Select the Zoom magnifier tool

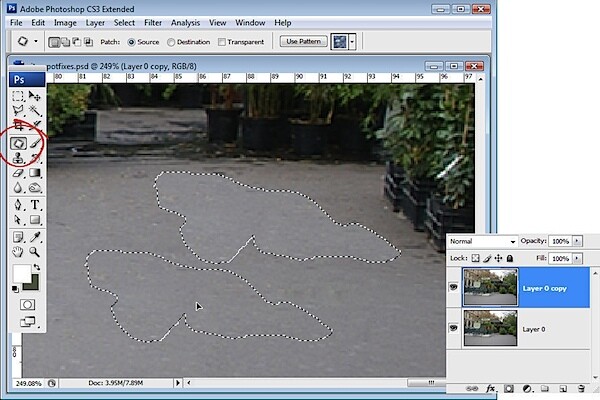(x=35, y=251)
